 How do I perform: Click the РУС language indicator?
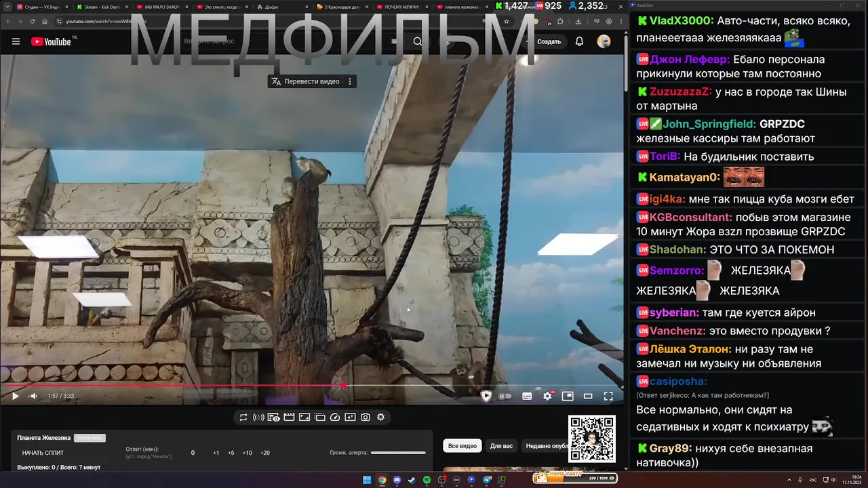coord(813,480)
